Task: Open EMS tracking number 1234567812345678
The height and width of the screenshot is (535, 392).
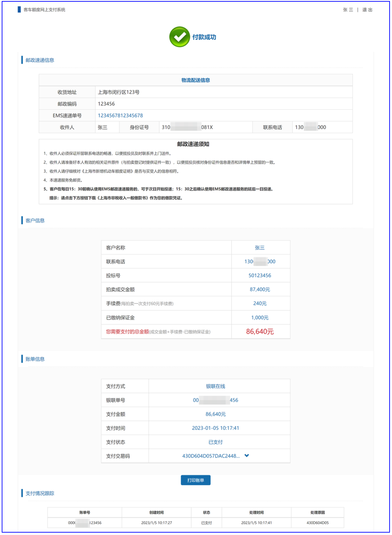Action: click(120, 115)
